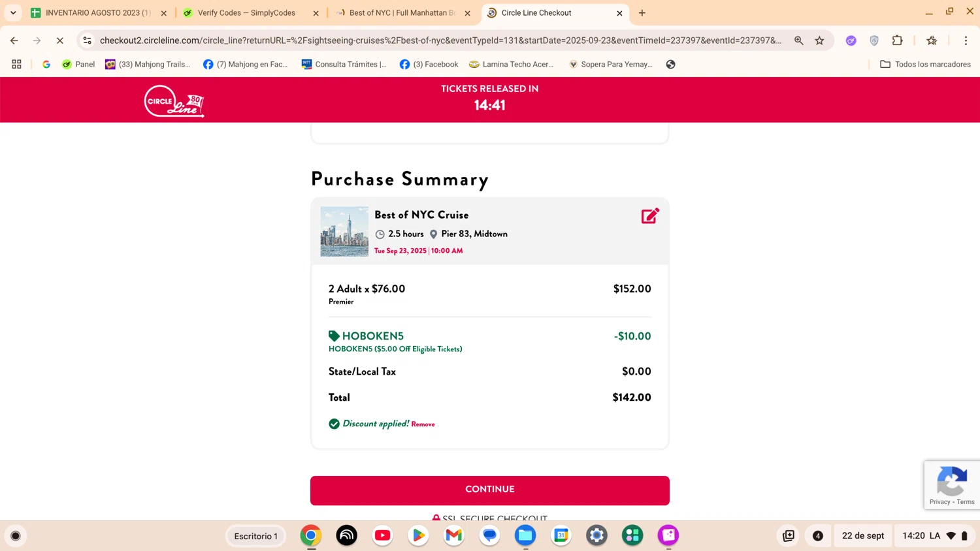980x551 pixels.
Task: Open Gmail from the shelf
Action: 453,535
